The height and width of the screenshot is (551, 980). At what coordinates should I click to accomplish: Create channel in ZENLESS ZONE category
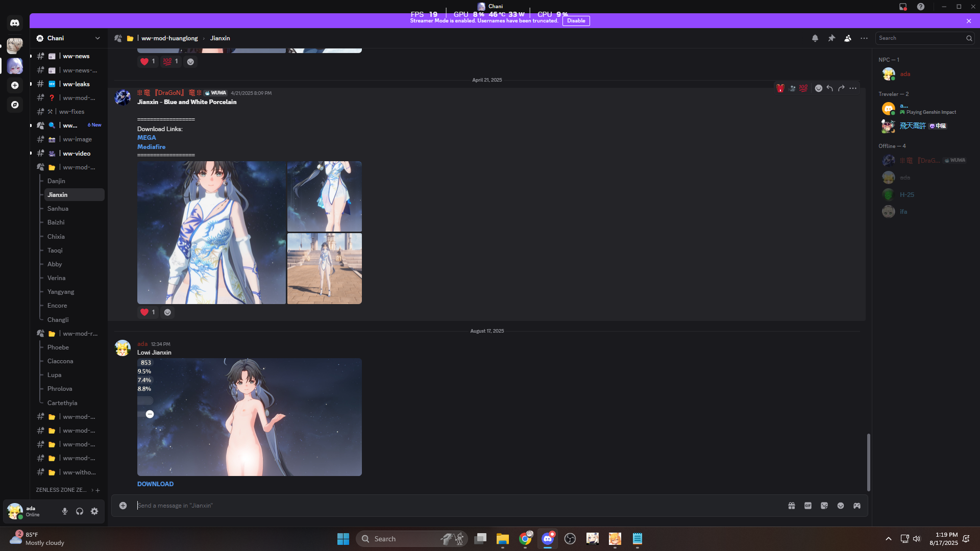tap(98, 490)
